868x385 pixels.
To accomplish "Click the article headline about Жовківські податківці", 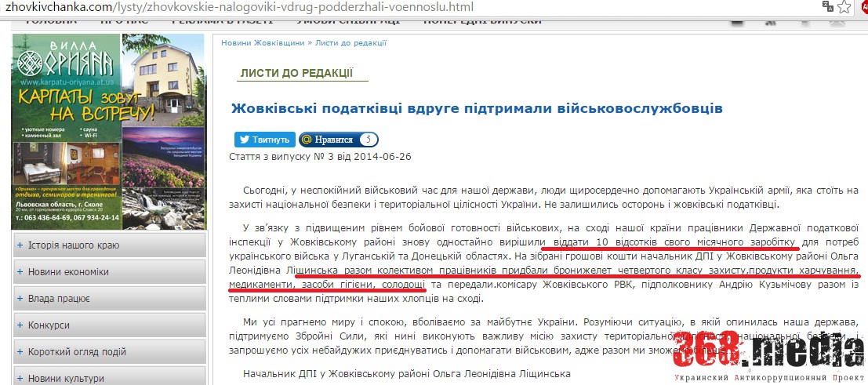I will tap(476, 108).
